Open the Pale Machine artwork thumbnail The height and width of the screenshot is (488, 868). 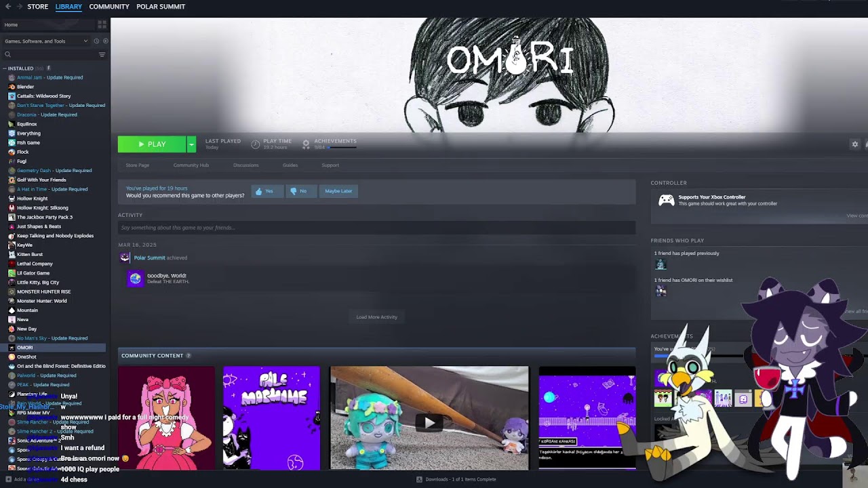click(x=271, y=418)
